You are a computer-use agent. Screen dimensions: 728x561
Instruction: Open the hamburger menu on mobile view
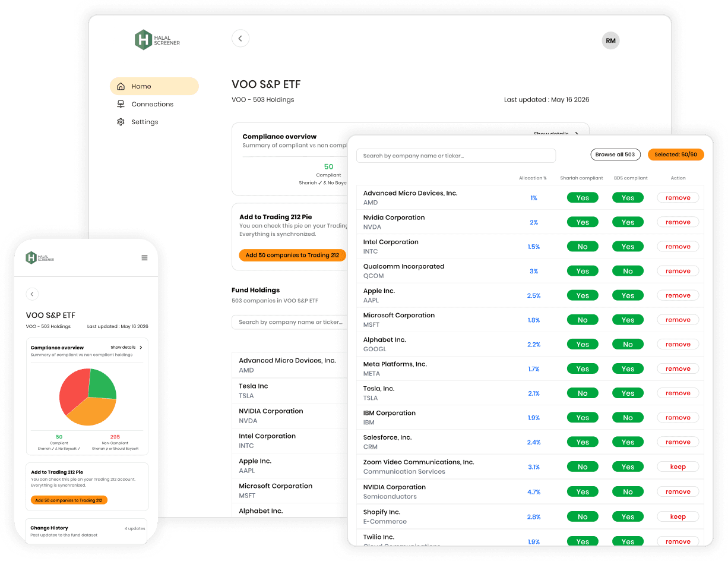[x=144, y=258]
